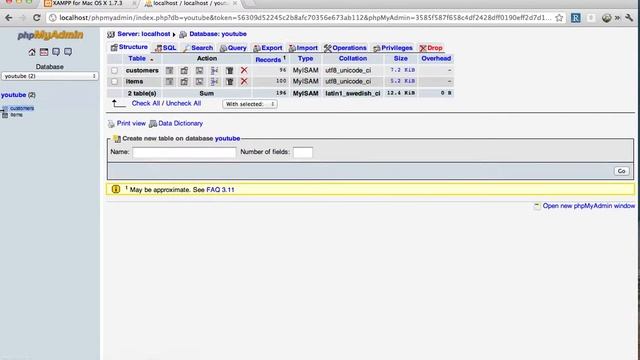
Task: Switch to XAMPP for Mac OS X browser tab
Action: coord(87,3)
